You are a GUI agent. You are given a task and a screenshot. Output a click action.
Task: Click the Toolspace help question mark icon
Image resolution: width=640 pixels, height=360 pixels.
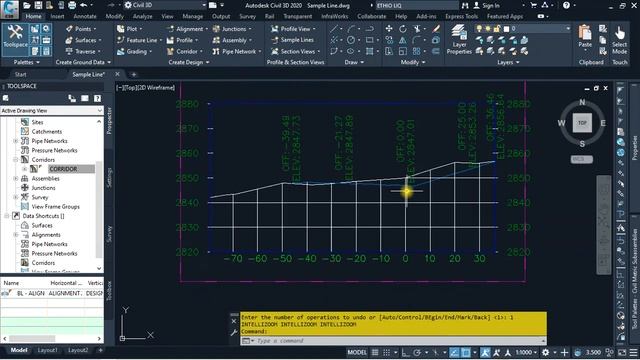click(97, 98)
